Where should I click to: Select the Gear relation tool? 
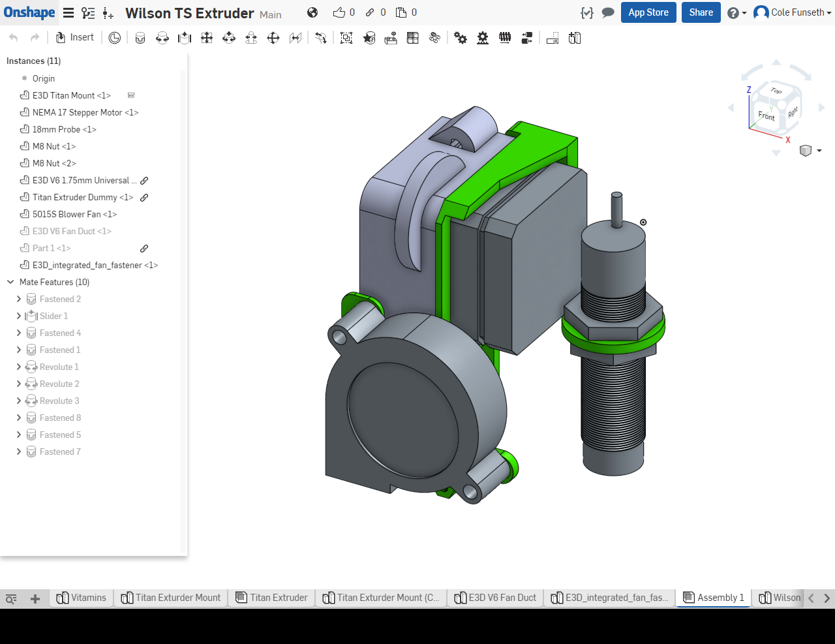[461, 38]
